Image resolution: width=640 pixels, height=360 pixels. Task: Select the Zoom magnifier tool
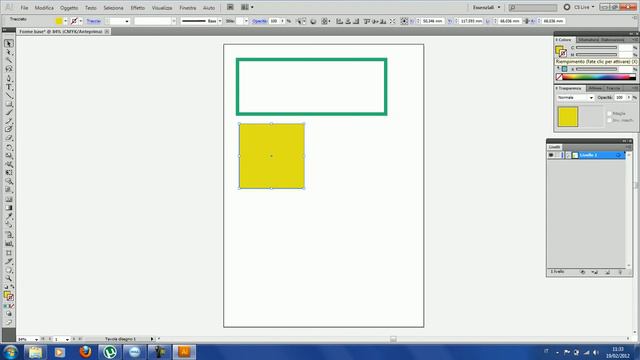[9, 279]
